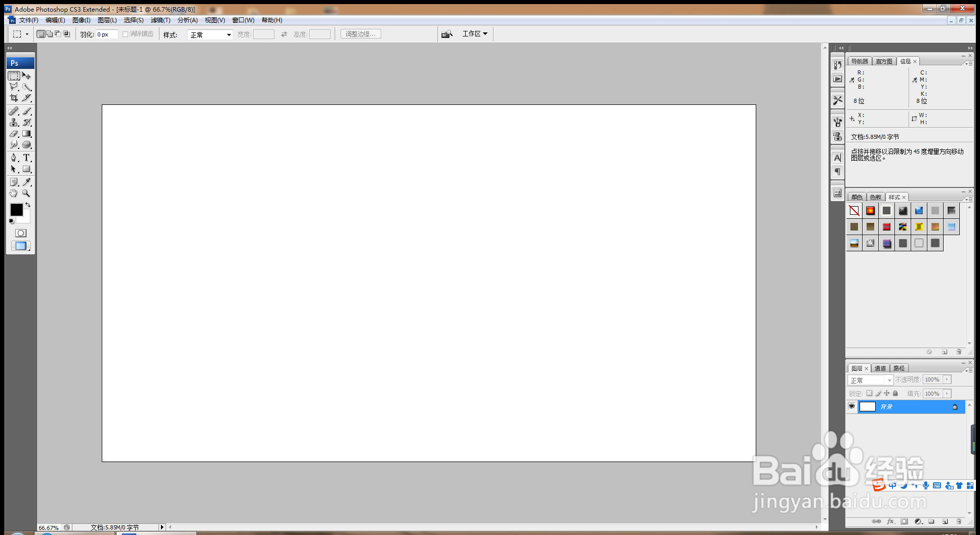The image size is (980, 535).
Task: Select the History Brush tool
Action: (x=27, y=122)
